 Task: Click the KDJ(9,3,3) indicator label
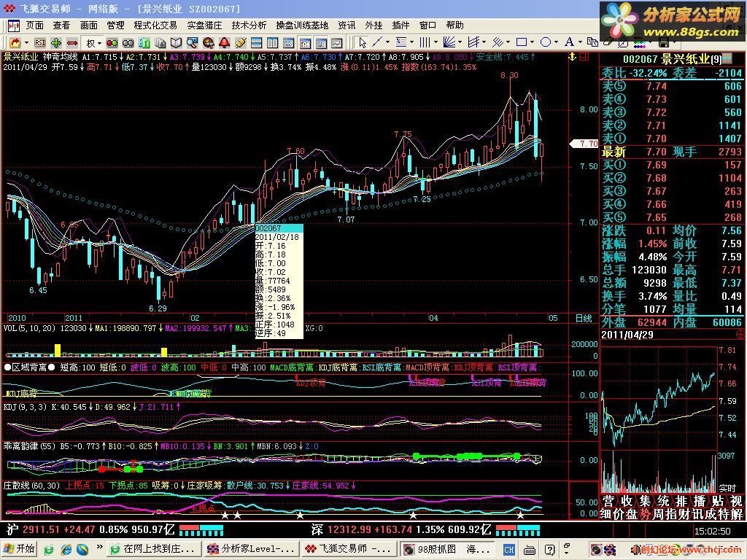25,407
